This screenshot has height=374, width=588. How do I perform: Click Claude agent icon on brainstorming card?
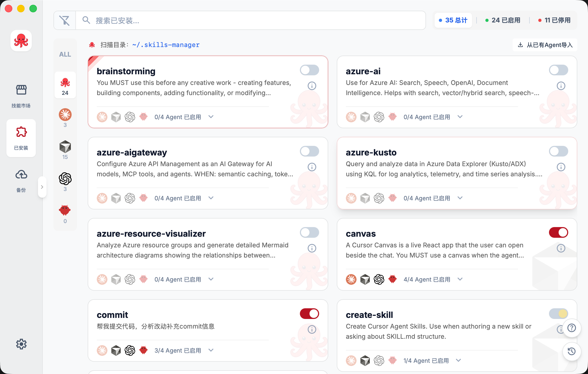[x=102, y=117]
